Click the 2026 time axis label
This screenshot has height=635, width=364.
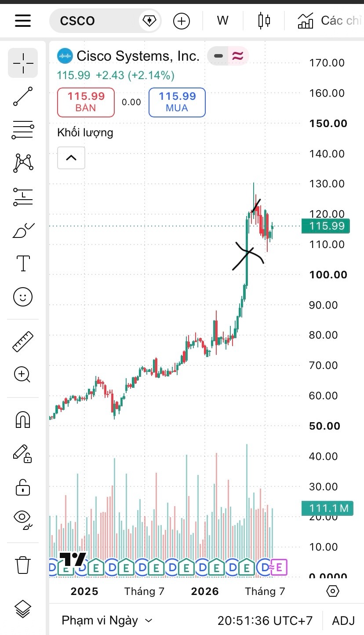click(x=205, y=591)
